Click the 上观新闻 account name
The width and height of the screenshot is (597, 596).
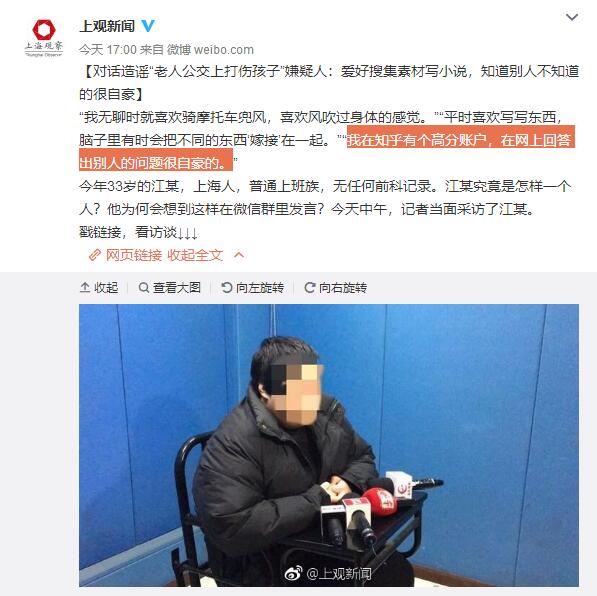(x=107, y=26)
